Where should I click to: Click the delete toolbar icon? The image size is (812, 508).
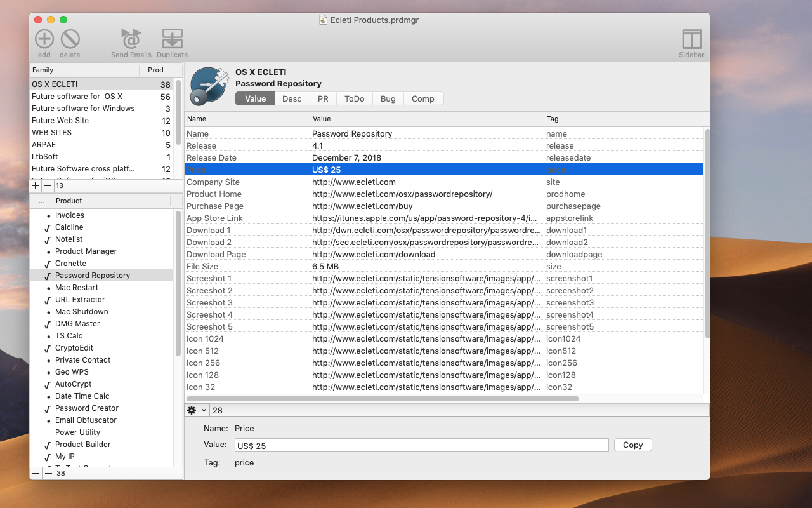70,39
